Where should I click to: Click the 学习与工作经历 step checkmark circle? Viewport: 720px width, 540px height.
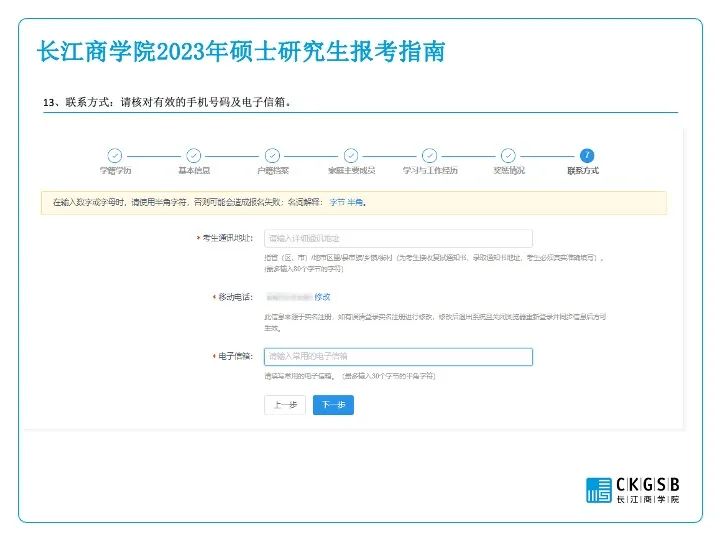point(429,156)
